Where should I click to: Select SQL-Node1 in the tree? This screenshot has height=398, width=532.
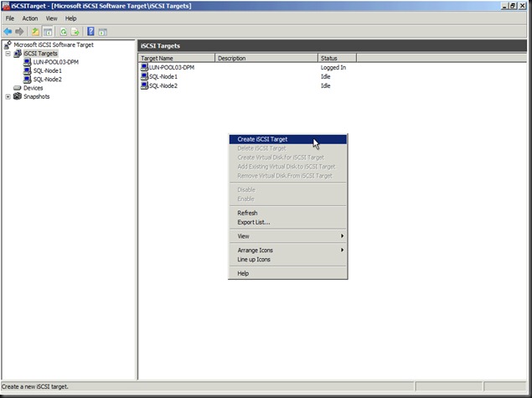48,70
